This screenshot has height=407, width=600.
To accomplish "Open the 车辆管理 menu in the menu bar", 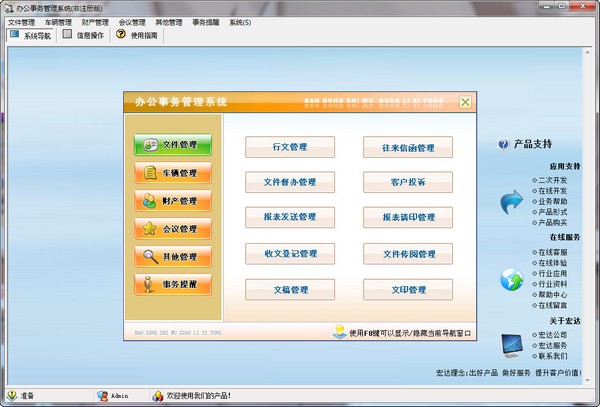I will [x=58, y=23].
